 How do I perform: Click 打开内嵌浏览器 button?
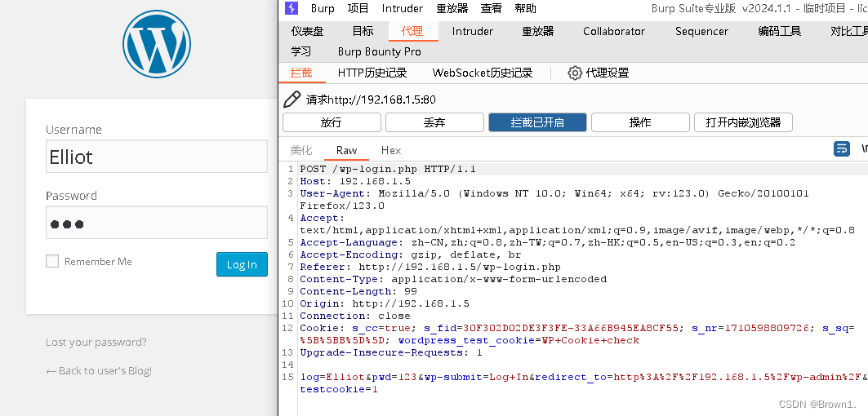(743, 122)
